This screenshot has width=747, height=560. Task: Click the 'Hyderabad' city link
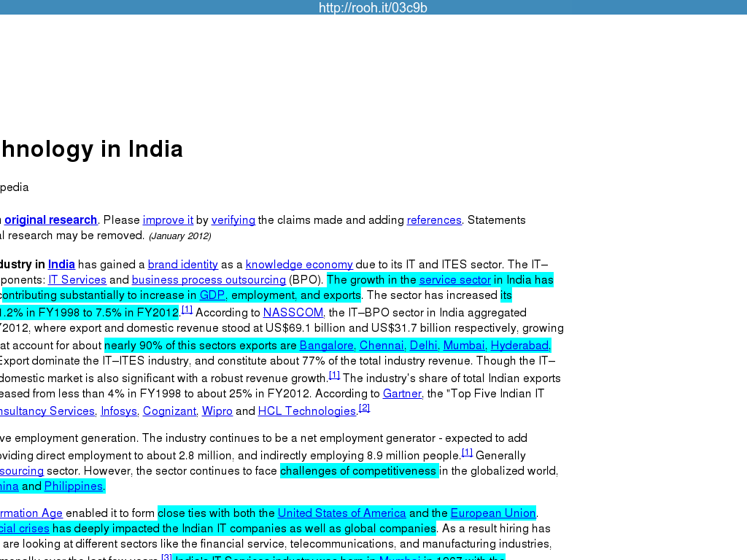(x=519, y=346)
